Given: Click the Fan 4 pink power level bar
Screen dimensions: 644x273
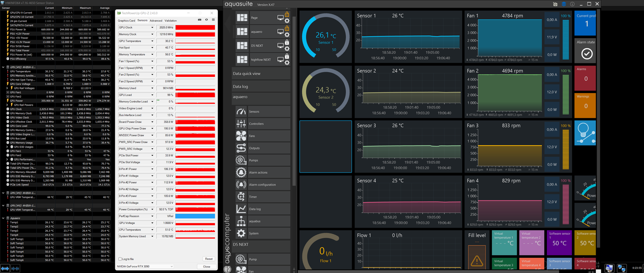Looking at the screenshot, I should point(566,204).
